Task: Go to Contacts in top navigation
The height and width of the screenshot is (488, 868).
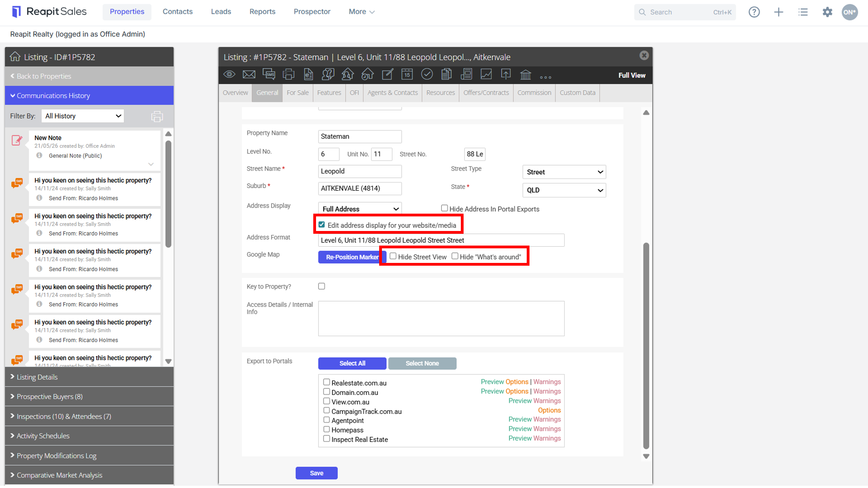Action: pyautogui.click(x=178, y=11)
